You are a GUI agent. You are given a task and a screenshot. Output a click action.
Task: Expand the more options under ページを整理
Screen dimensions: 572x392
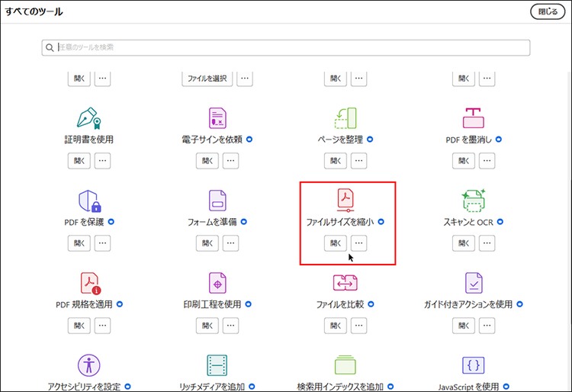coord(358,161)
